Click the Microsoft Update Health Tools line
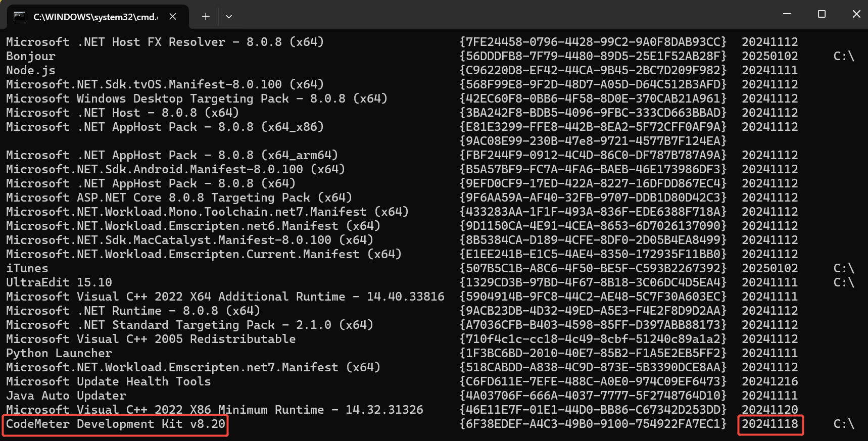Screen dimensions: 868x441 [x=109, y=382]
